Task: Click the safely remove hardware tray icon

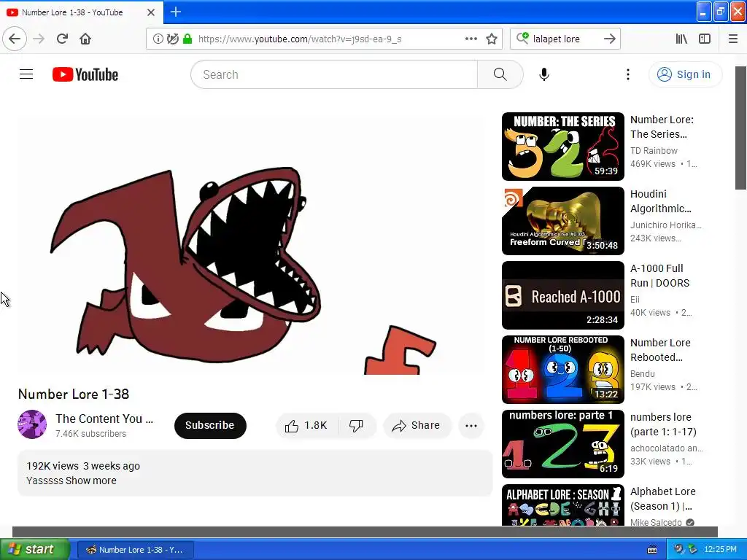Action: (x=693, y=550)
